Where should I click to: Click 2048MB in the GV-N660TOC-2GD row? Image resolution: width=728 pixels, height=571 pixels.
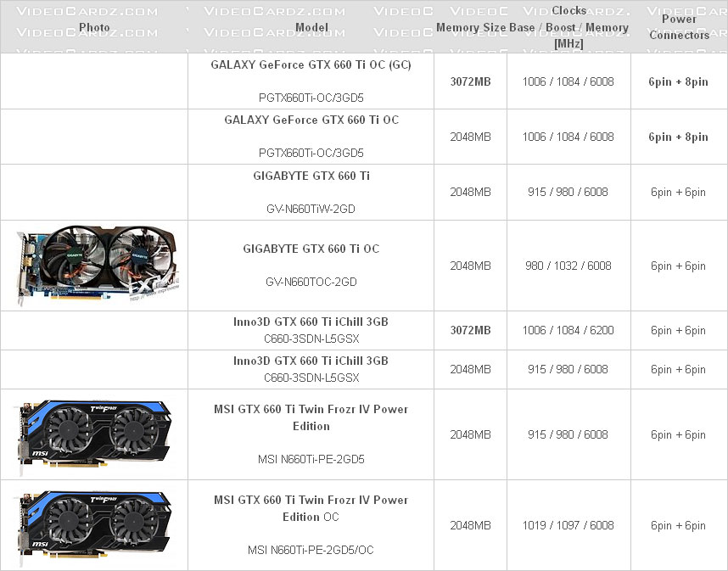[470, 266]
